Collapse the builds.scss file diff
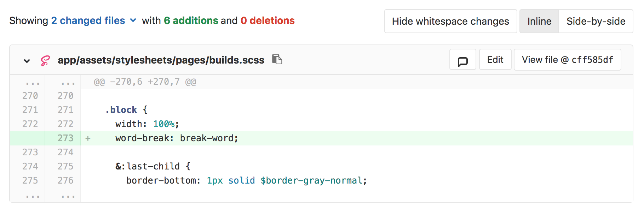Viewport: 644px width, 209px height. point(27,61)
